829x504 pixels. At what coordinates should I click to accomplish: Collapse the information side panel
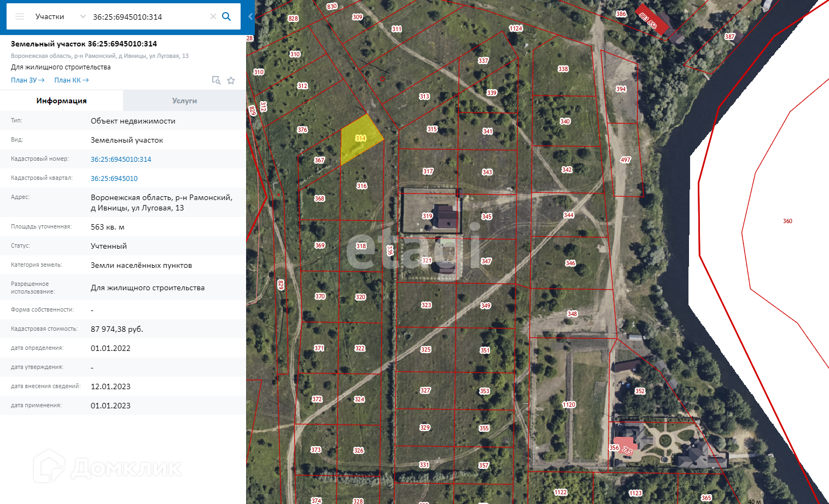250,16
